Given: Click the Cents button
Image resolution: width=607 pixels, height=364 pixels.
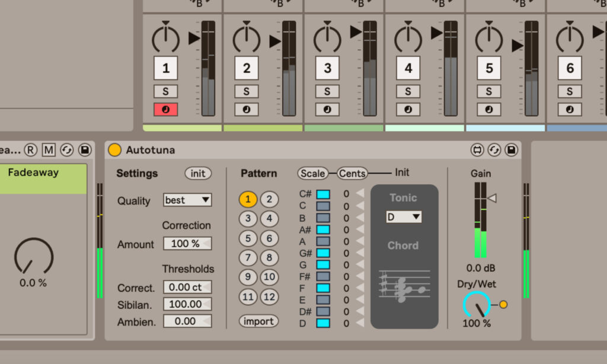Looking at the screenshot, I should tap(352, 174).
